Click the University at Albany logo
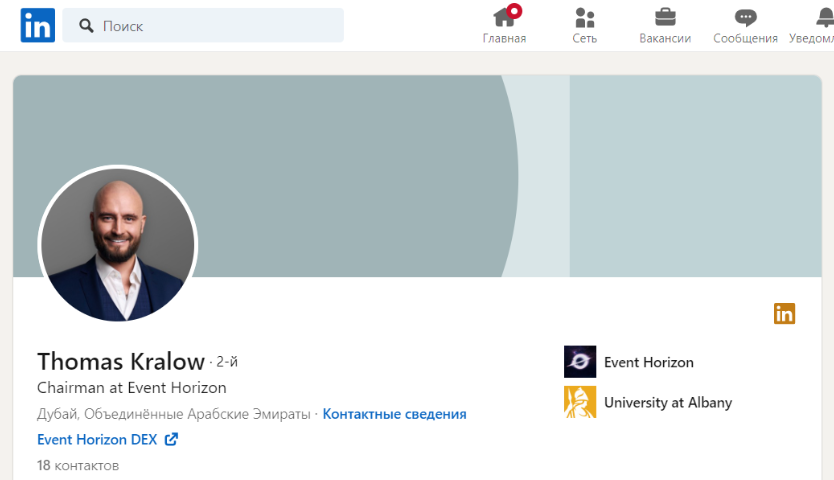The image size is (834, 480). click(580, 402)
